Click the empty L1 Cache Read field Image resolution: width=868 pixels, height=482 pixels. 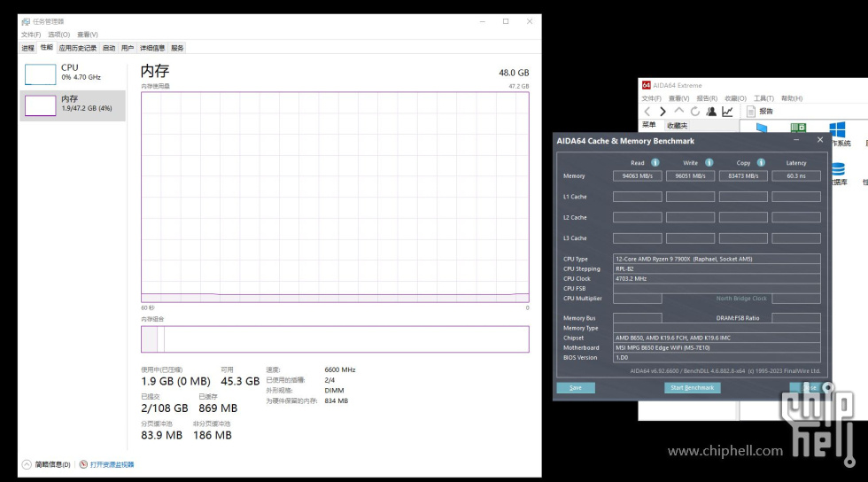(637, 197)
